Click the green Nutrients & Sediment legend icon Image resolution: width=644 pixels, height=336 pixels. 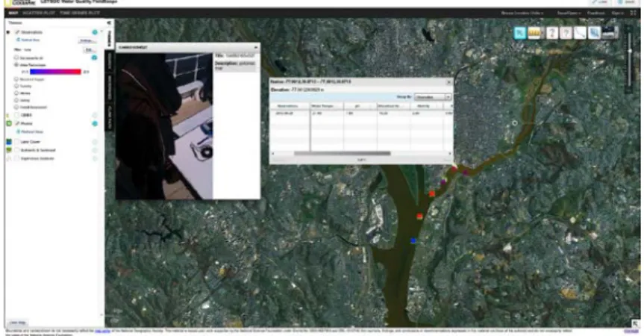(9, 150)
